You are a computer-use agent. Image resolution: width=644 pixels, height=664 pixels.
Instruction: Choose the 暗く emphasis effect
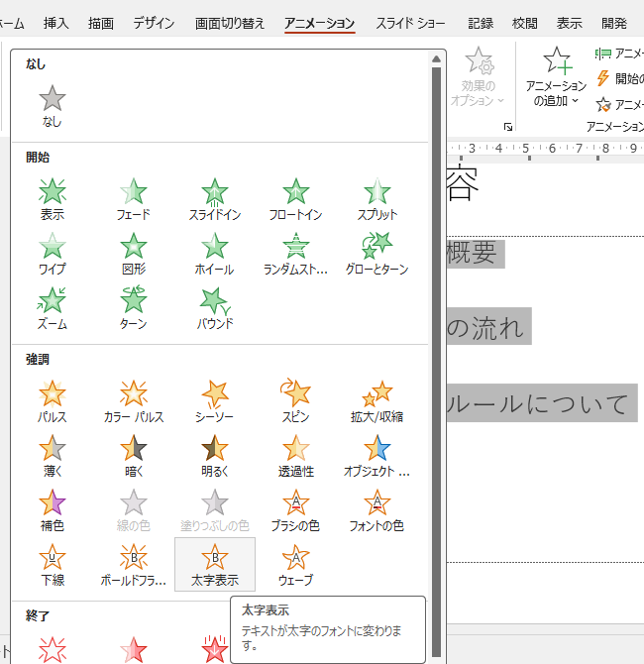point(134,456)
